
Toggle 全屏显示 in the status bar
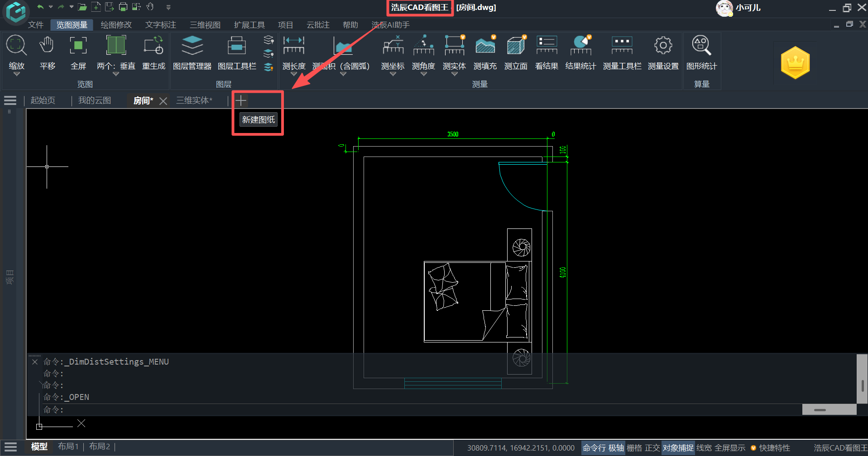coord(730,448)
